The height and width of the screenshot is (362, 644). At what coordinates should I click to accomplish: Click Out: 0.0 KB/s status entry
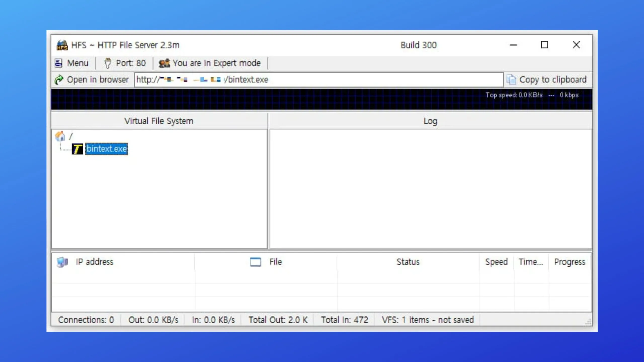pos(153,320)
